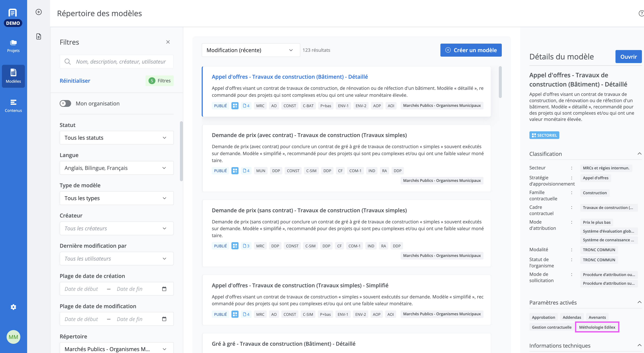
Task: Click the Réinitialiser link
Action: [75, 81]
